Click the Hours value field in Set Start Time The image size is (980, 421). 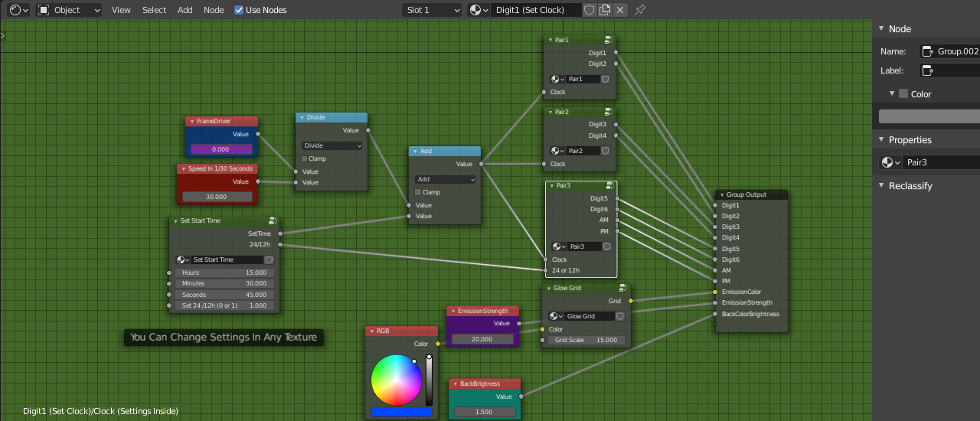[224, 273]
